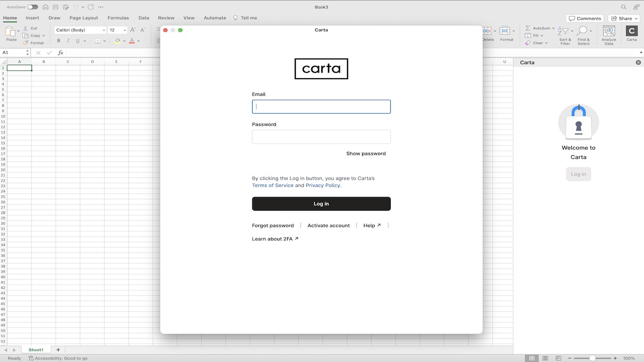Switch to the Draw ribbon tab
The height and width of the screenshot is (362, 644).
click(54, 18)
